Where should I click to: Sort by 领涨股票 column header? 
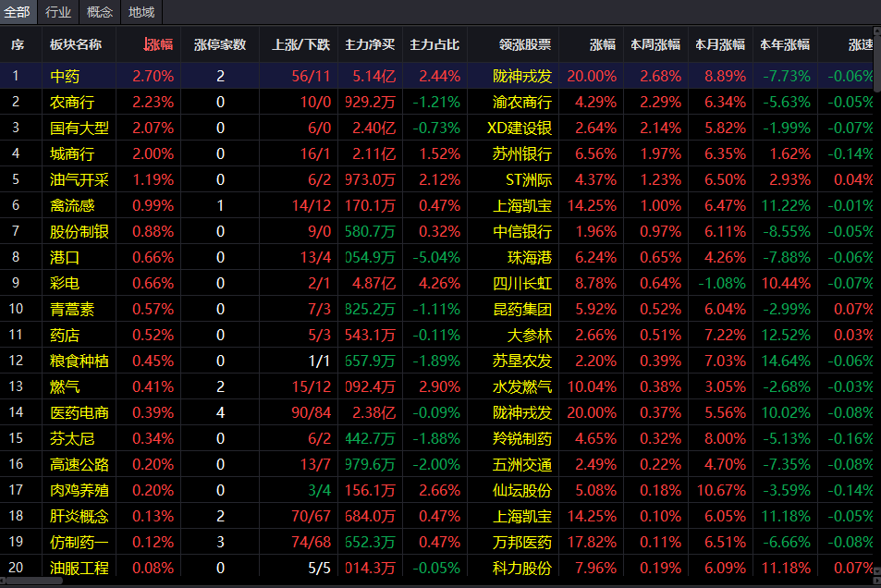[525, 44]
